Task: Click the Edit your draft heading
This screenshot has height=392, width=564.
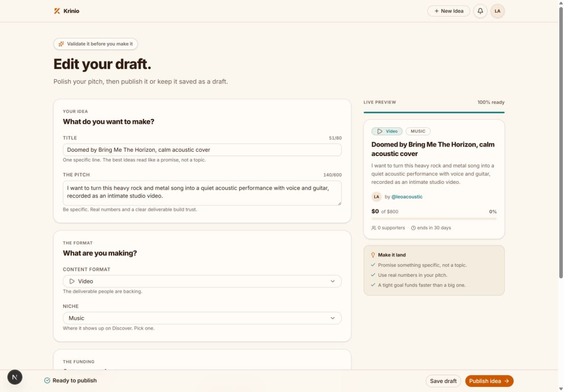Action: tap(103, 64)
